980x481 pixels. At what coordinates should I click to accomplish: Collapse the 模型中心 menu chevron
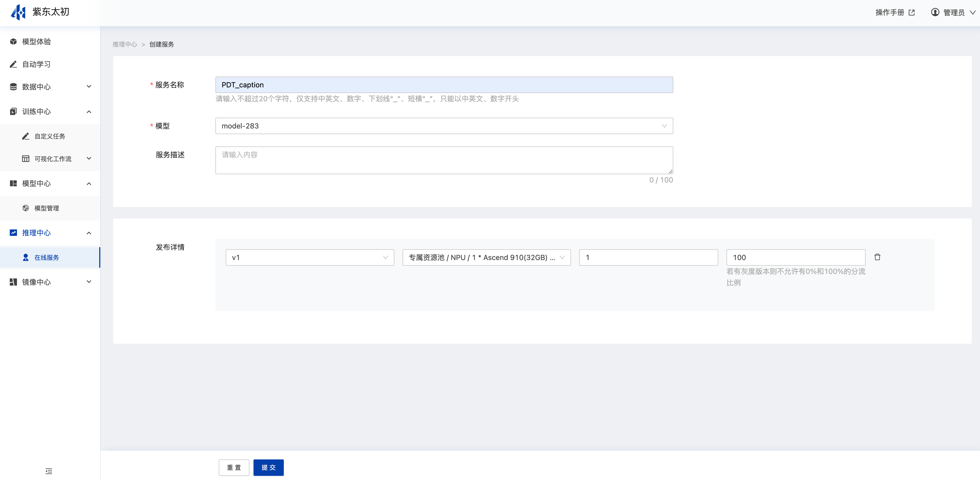click(89, 184)
